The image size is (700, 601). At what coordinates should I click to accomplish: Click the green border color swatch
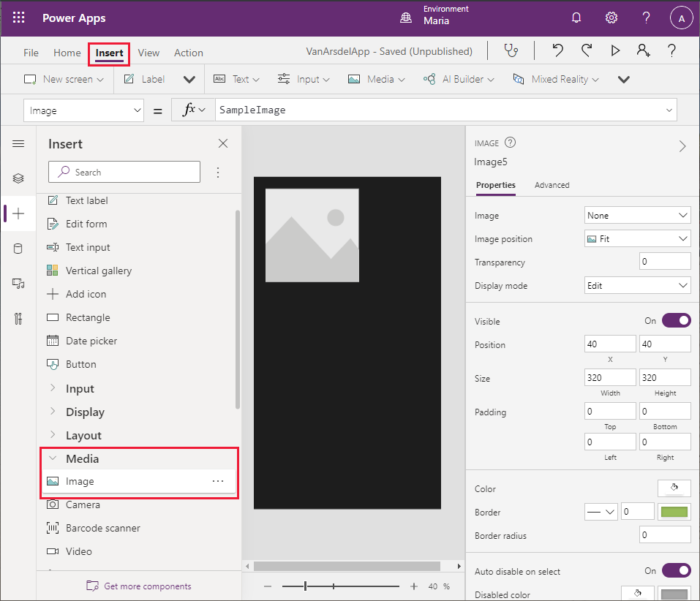pyautogui.click(x=674, y=513)
